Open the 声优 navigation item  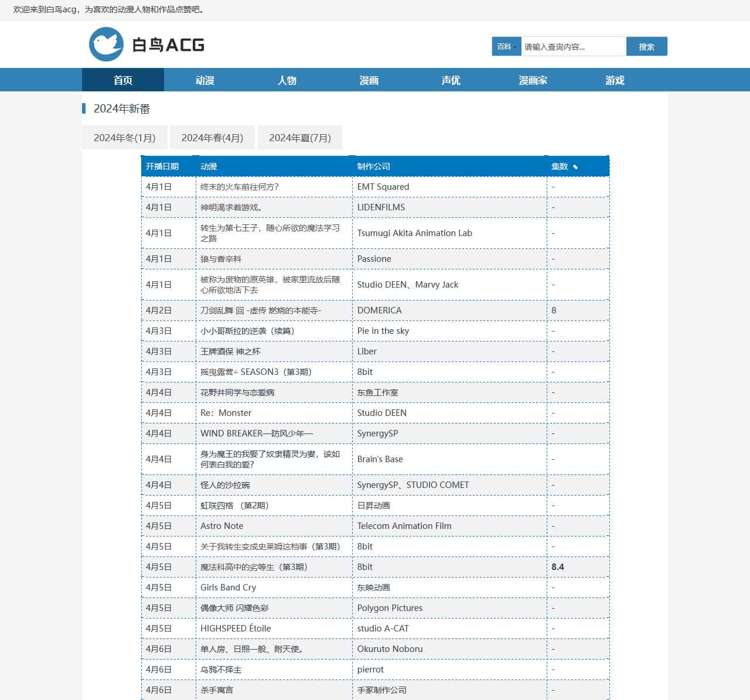451,80
